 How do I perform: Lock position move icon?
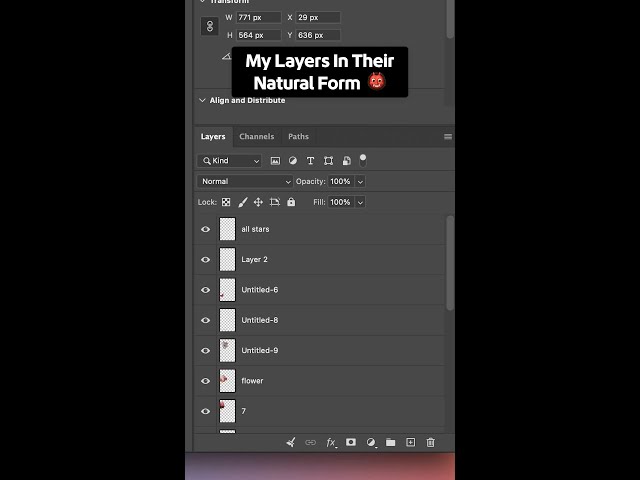[x=258, y=202]
